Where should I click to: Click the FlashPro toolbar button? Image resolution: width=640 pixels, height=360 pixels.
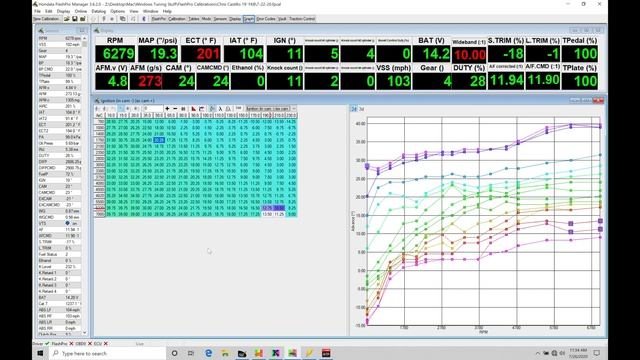pyautogui.click(x=158, y=19)
